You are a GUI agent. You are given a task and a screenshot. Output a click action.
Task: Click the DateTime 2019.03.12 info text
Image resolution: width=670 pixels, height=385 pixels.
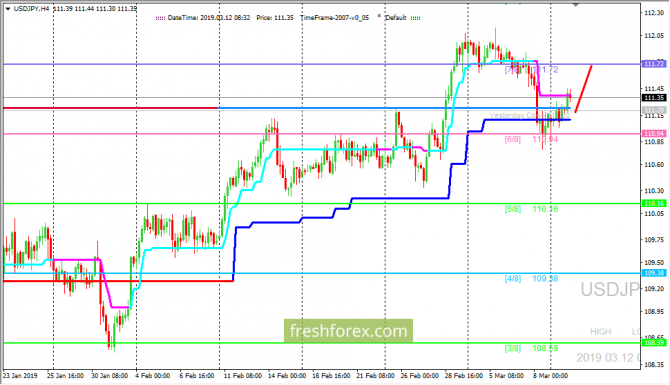[x=209, y=18]
